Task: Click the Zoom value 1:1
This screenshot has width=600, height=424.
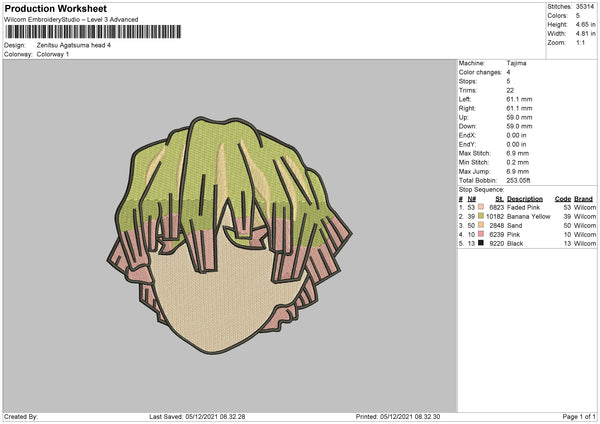Action: 580,43
